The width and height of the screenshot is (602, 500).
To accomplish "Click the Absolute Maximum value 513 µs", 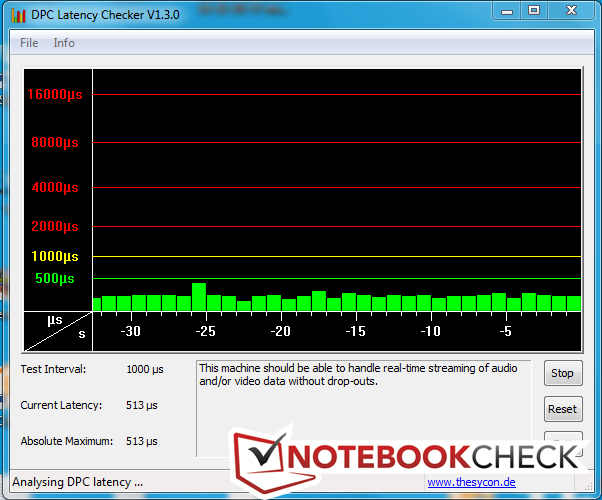I will click(x=142, y=441).
